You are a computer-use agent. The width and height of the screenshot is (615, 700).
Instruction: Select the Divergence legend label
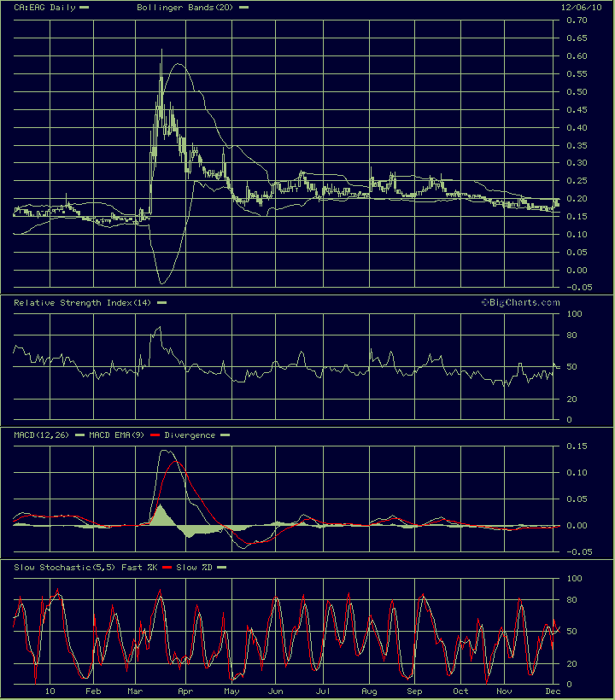[190, 435]
